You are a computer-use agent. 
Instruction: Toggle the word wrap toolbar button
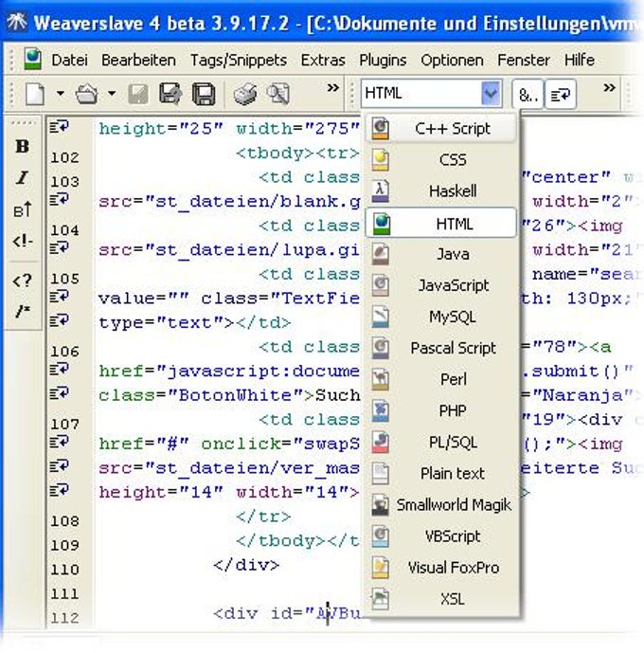pos(561,95)
